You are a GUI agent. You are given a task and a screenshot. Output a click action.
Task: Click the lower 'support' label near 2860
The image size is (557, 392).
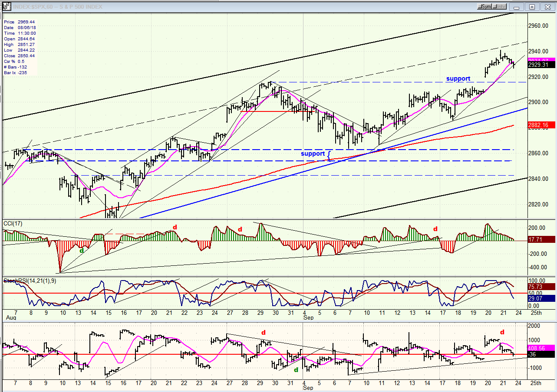[313, 154]
